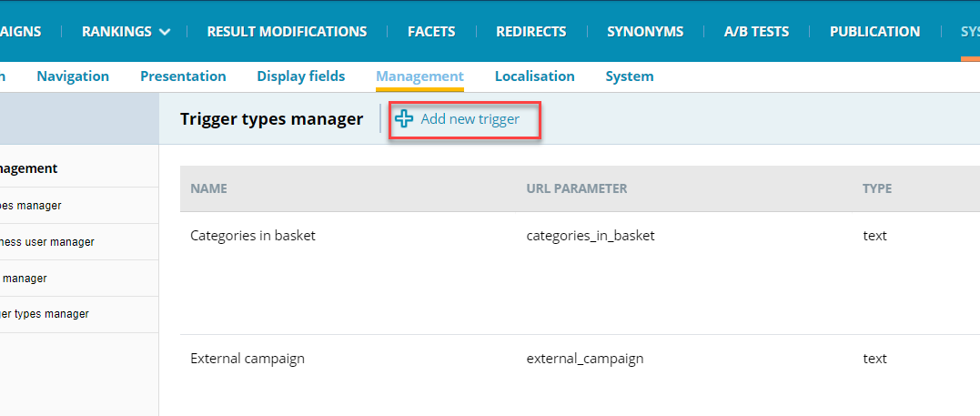Click the external_campaign URL parameter cell

pyautogui.click(x=585, y=359)
